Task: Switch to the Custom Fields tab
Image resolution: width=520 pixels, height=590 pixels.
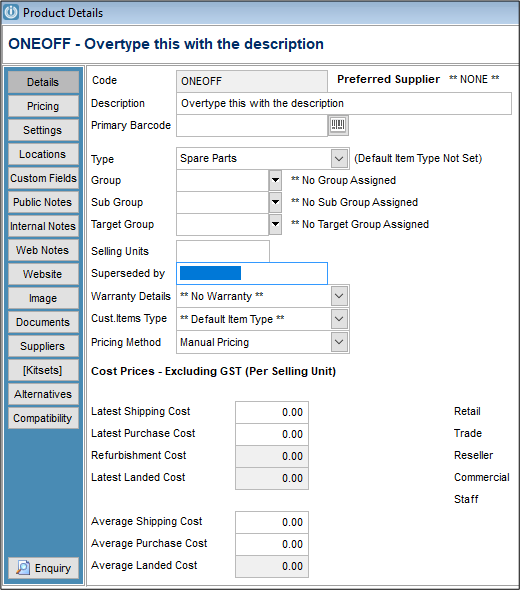Action: (x=43, y=178)
